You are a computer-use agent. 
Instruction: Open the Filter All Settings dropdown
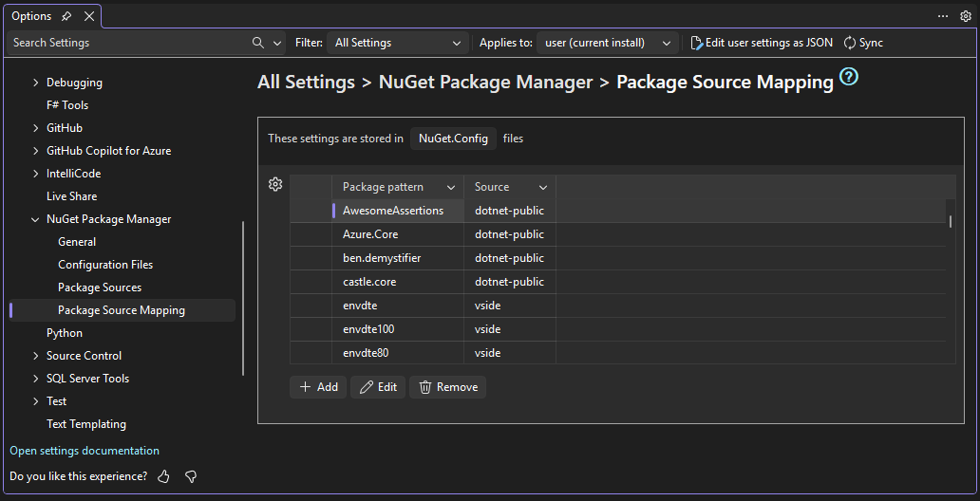(x=398, y=43)
